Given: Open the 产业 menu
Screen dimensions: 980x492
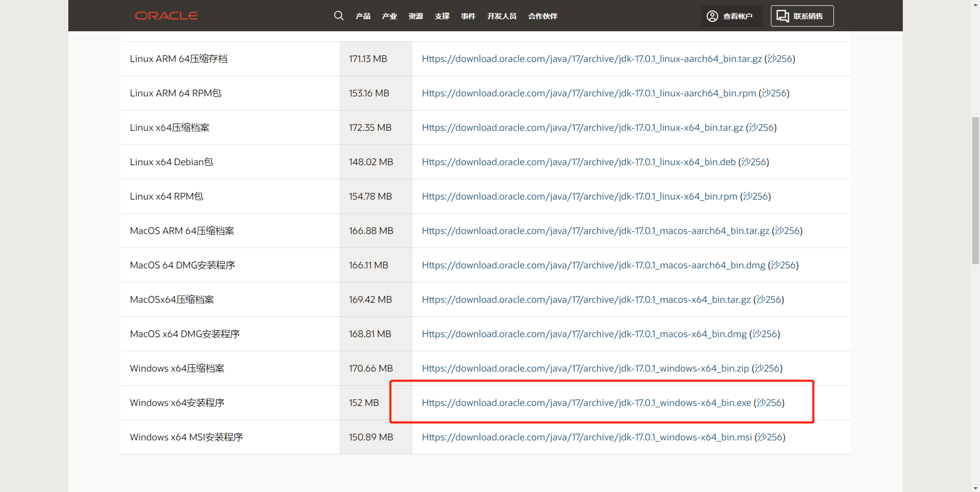Looking at the screenshot, I should coord(390,16).
